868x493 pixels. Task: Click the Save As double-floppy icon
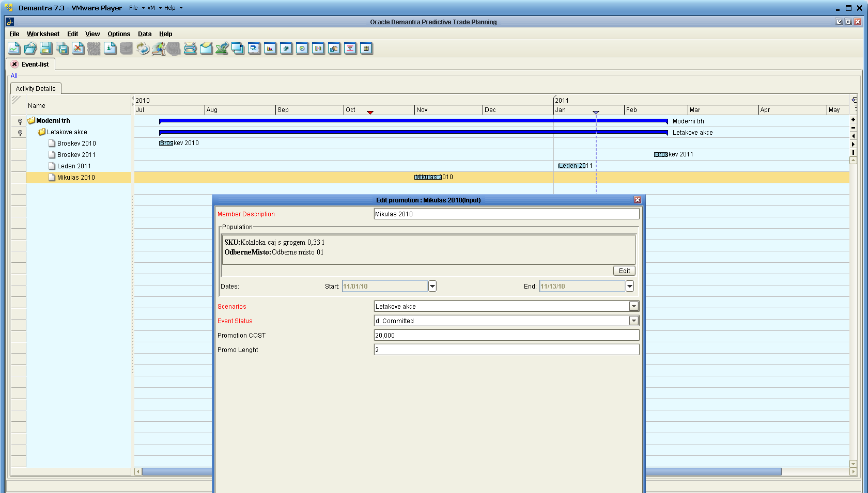pos(62,49)
